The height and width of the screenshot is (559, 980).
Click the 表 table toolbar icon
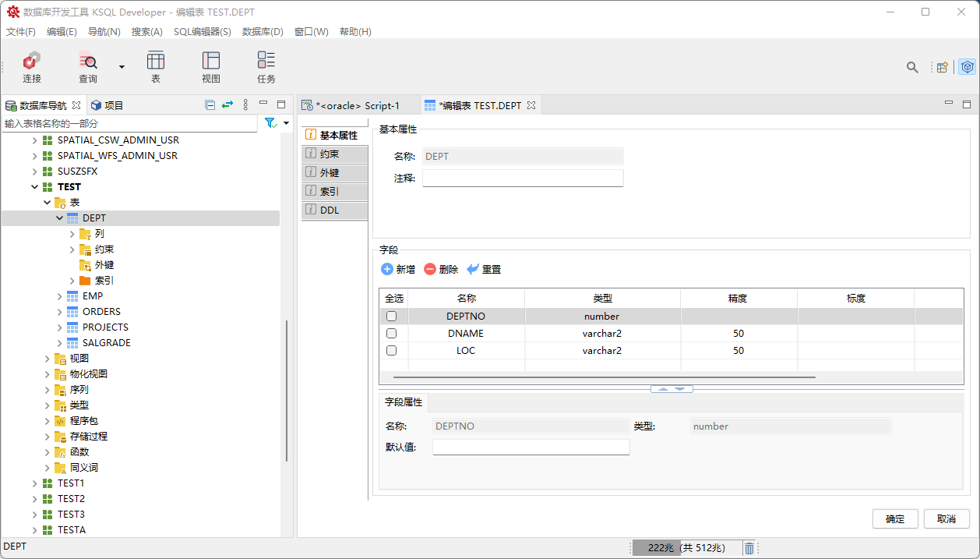(x=156, y=66)
